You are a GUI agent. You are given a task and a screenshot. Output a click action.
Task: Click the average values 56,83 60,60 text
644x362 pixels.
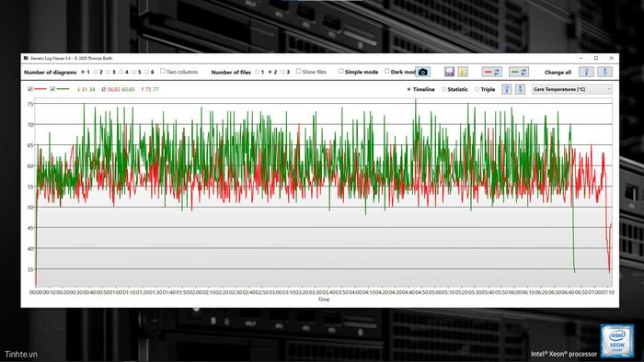(119, 89)
